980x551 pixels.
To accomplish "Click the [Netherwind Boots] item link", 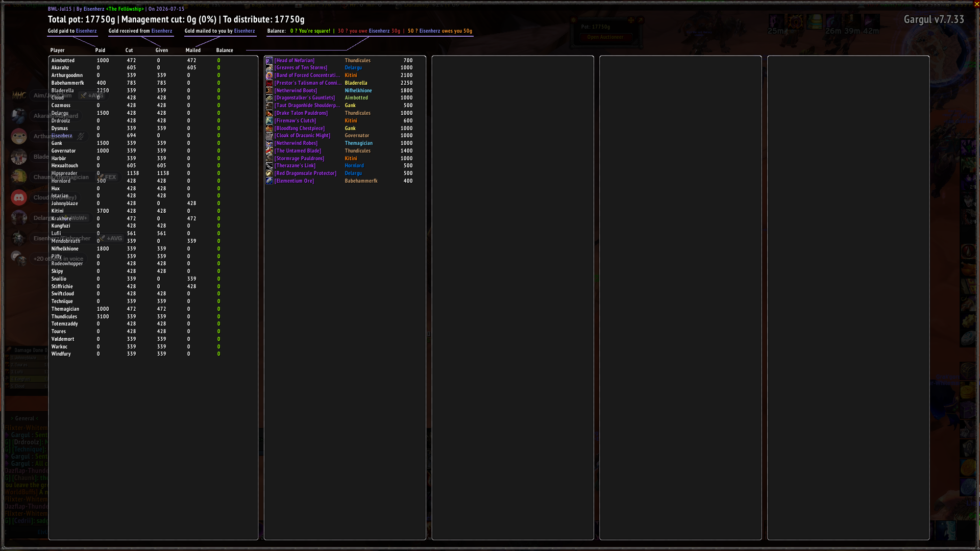I will [x=296, y=91].
